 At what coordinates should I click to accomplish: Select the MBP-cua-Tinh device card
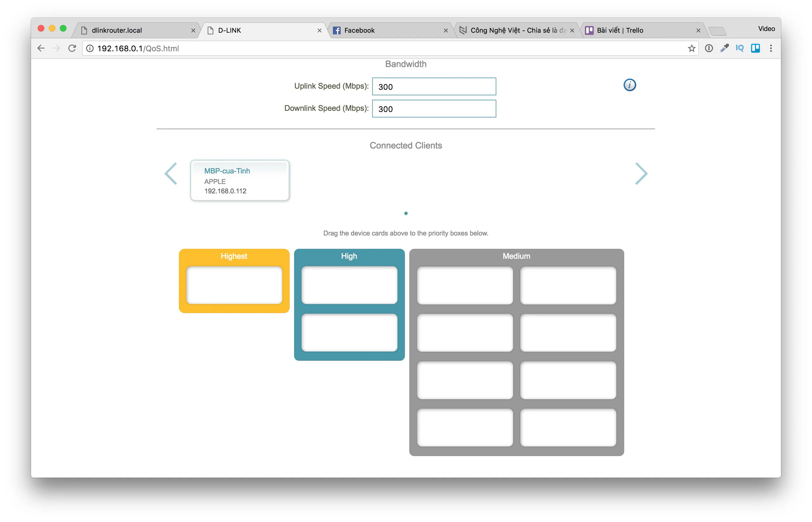(240, 180)
